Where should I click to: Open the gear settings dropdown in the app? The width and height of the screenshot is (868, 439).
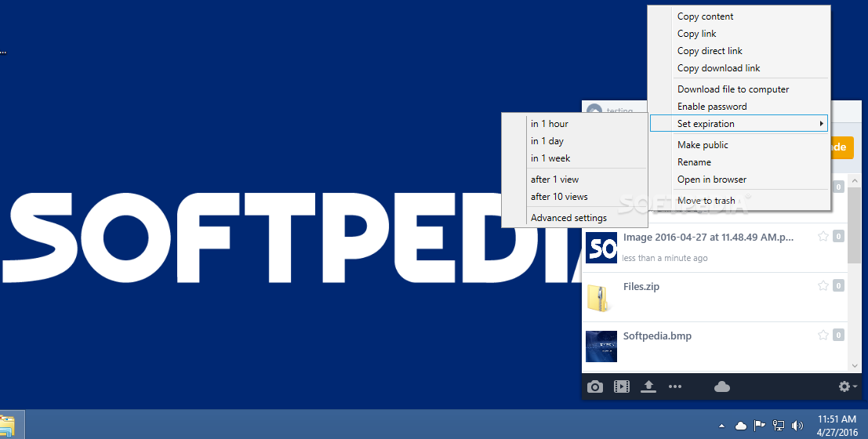click(x=848, y=386)
